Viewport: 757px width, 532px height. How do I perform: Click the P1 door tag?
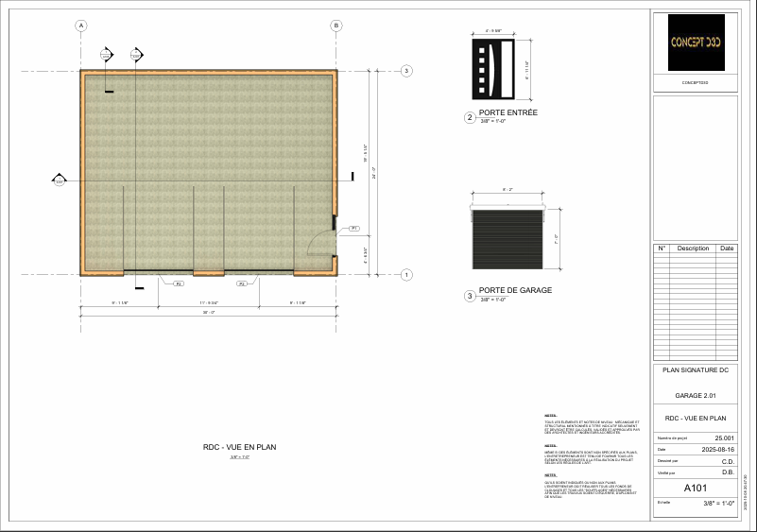click(354, 229)
